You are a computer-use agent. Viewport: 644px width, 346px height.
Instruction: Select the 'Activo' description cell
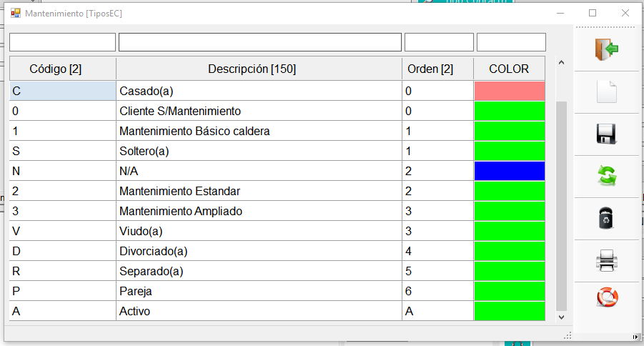pyautogui.click(x=259, y=311)
